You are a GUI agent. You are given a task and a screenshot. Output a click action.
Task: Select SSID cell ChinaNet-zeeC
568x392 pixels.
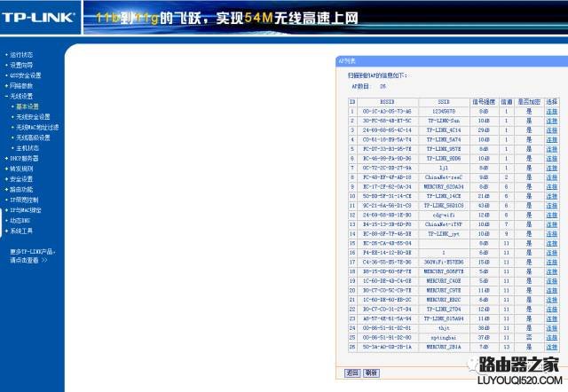pyautogui.click(x=444, y=177)
